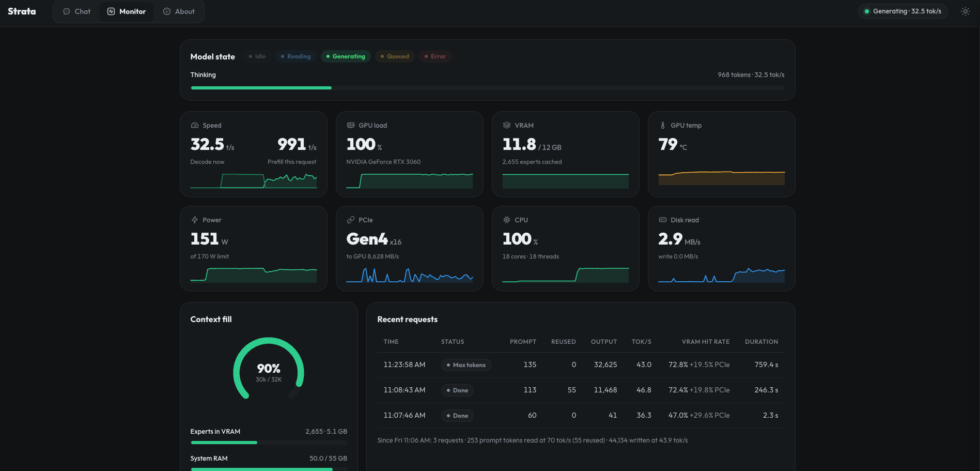Click the Monitor activity icon
This screenshot has width=980, height=471.
(x=111, y=11)
